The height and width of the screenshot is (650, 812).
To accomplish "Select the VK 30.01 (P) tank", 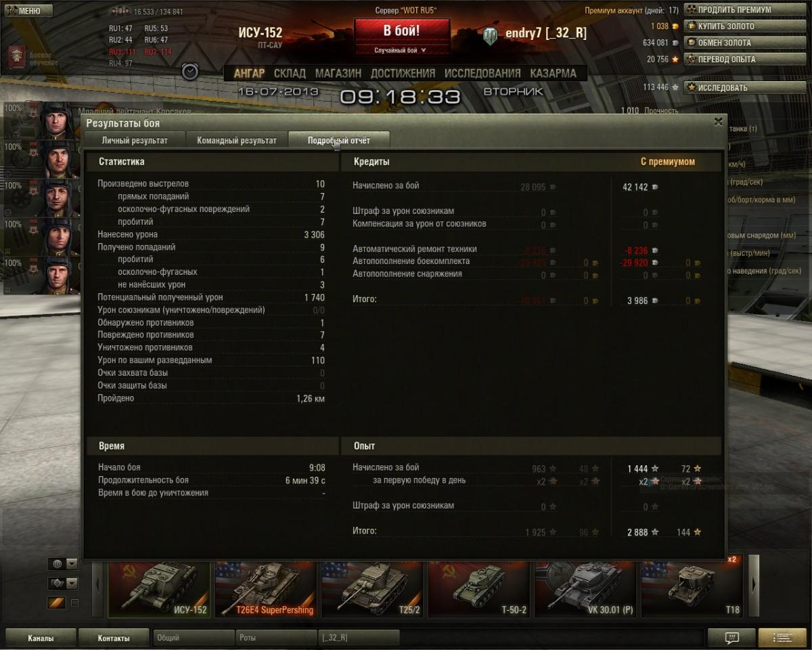I will pyautogui.click(x=585, y=588).
